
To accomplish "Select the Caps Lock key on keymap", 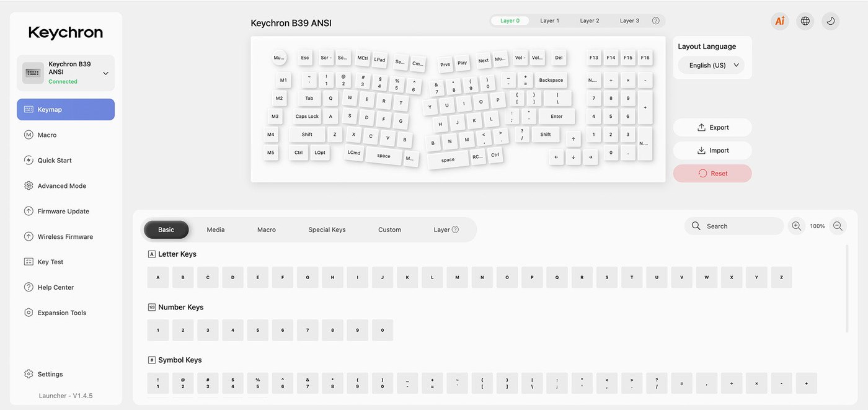I will tap(307, 116).
